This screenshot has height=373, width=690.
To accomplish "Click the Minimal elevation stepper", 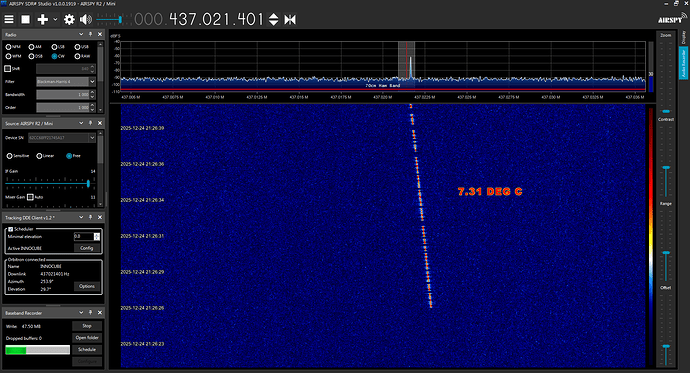I will [x=97, y=237].
